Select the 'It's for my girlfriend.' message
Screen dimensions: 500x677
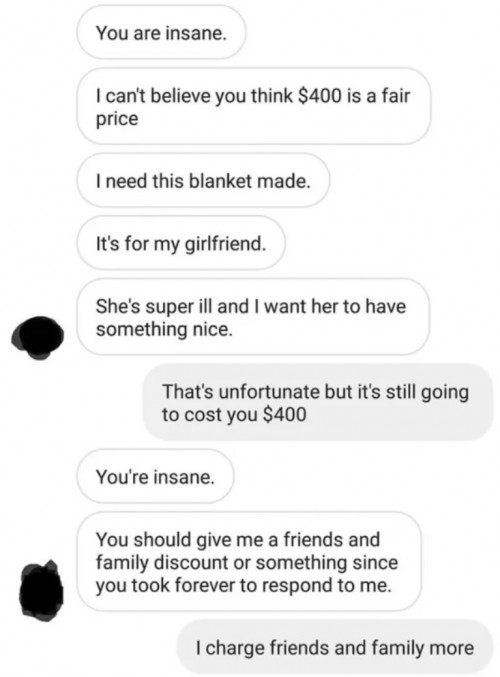181,244
